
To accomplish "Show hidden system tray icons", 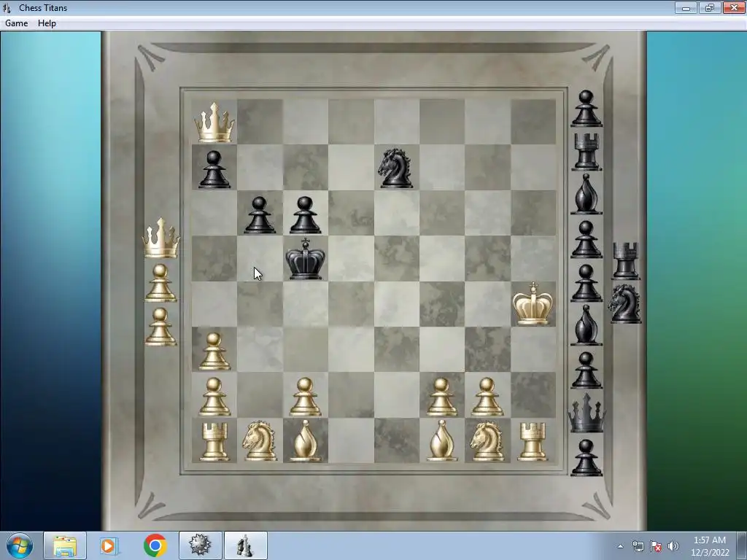I will point(620,546).
